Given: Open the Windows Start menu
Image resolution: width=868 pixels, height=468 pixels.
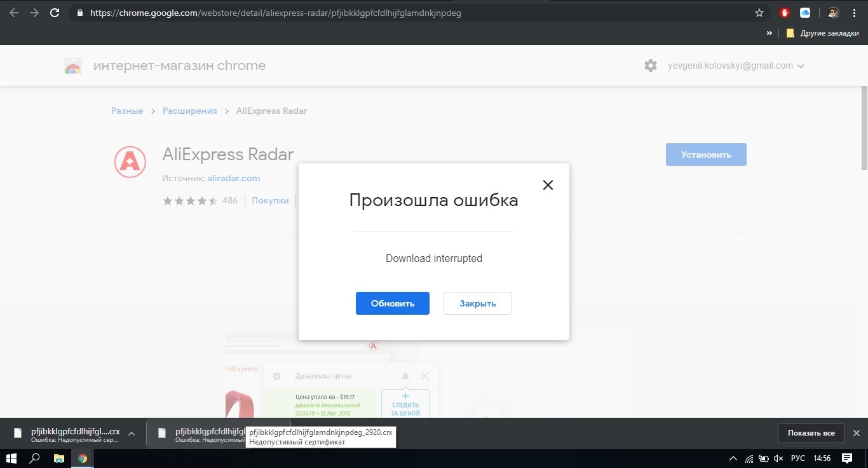Looking at the screenshot, I should (x=12, y=458).
